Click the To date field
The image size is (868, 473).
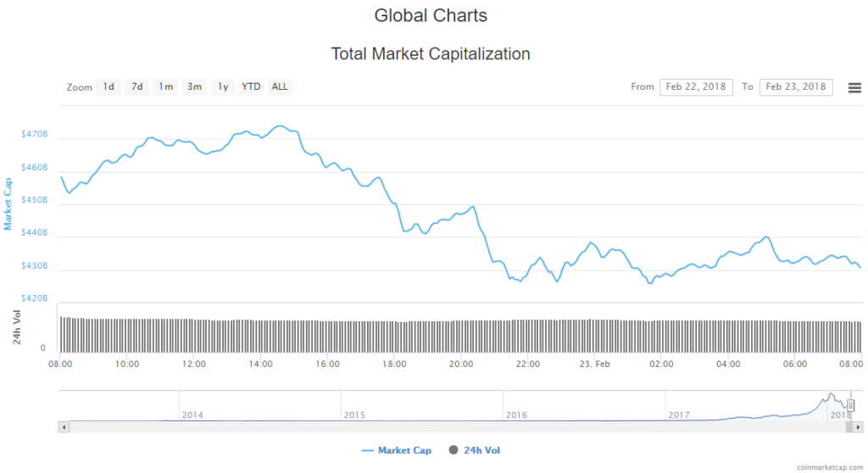(795, 86)
